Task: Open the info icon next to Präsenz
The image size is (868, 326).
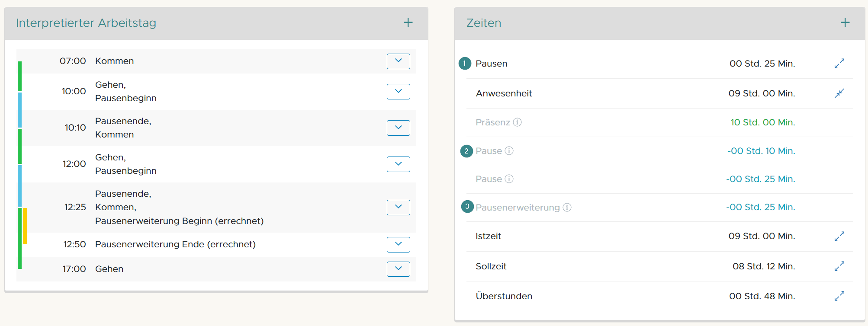Action: tap(518, 122)
